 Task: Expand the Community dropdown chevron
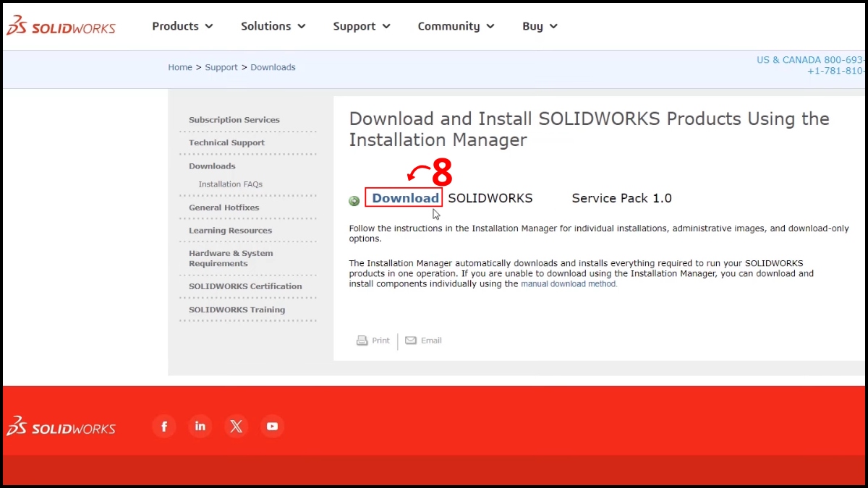coord(490,27)
